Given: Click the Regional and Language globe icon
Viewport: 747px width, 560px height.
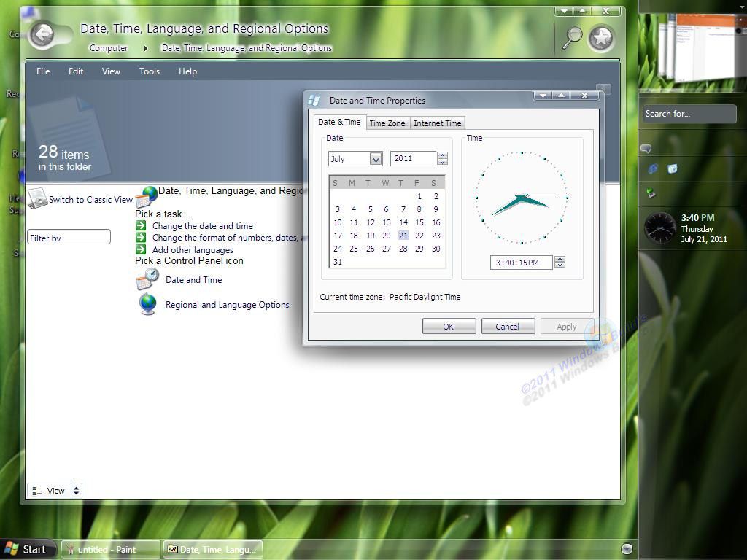Looking at the screenshot, I should point(148,304).
